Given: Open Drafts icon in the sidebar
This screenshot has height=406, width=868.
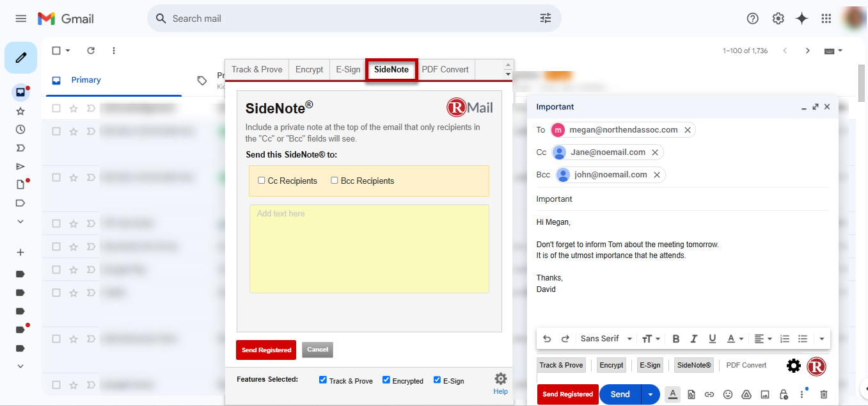Looking at the screenshot, I should click(x=20, y=184).
